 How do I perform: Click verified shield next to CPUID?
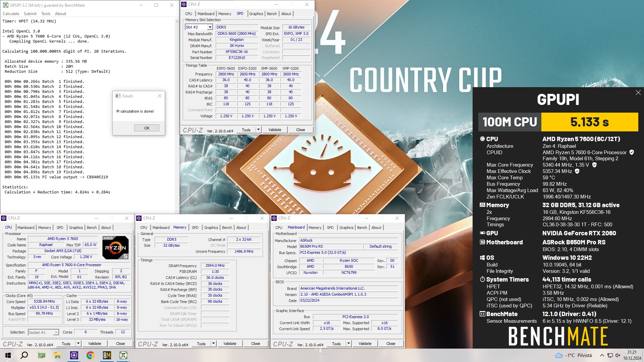(x=632, y=153)
